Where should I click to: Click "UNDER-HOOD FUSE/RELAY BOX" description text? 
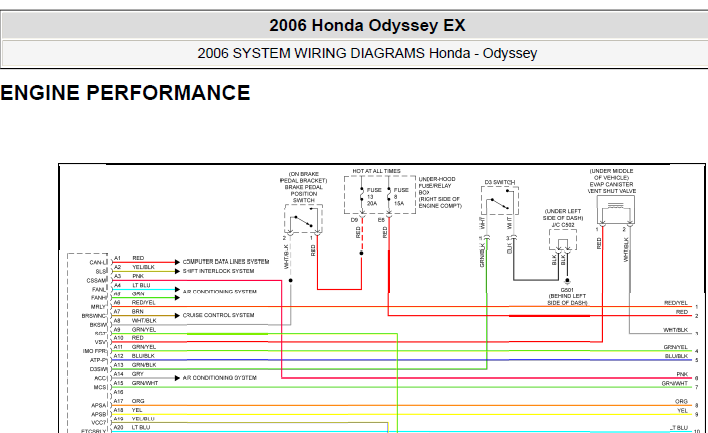pos(440,192)
